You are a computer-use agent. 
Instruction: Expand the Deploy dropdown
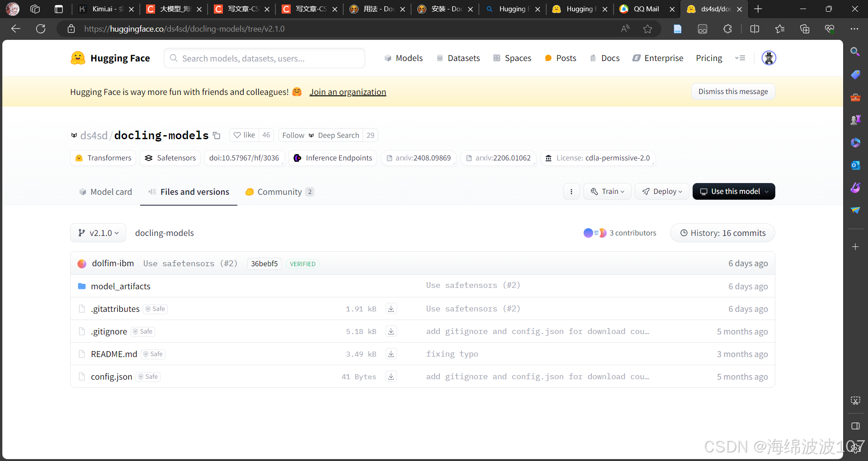[662, 192]
